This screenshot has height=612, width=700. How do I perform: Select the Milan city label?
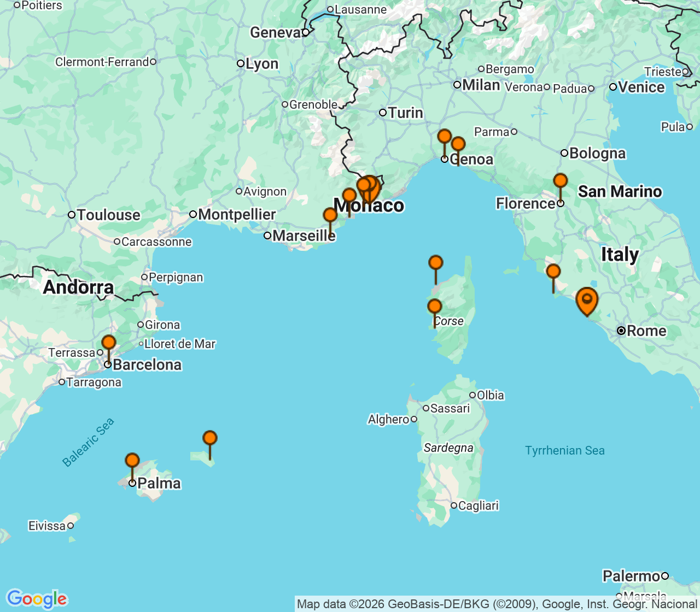481,85
